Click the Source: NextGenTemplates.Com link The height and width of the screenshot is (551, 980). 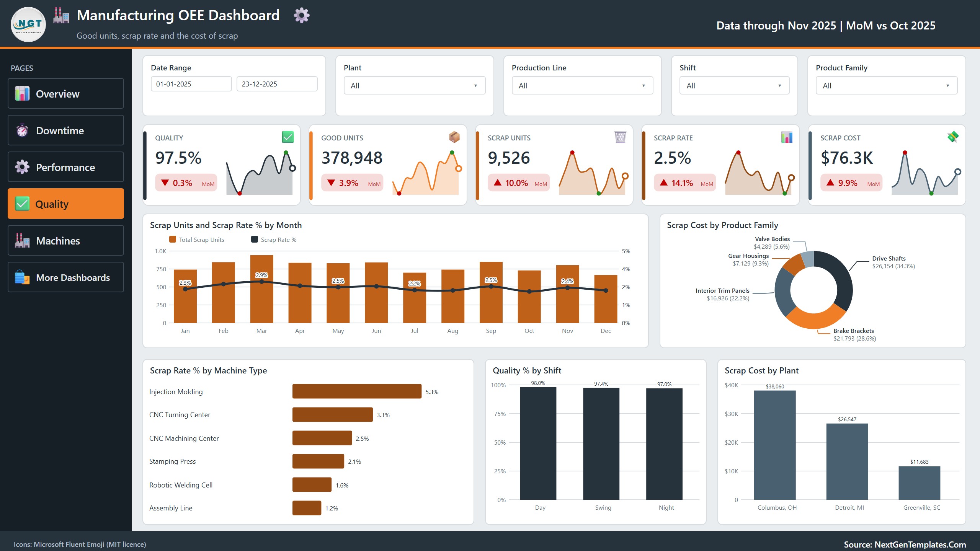905,544
